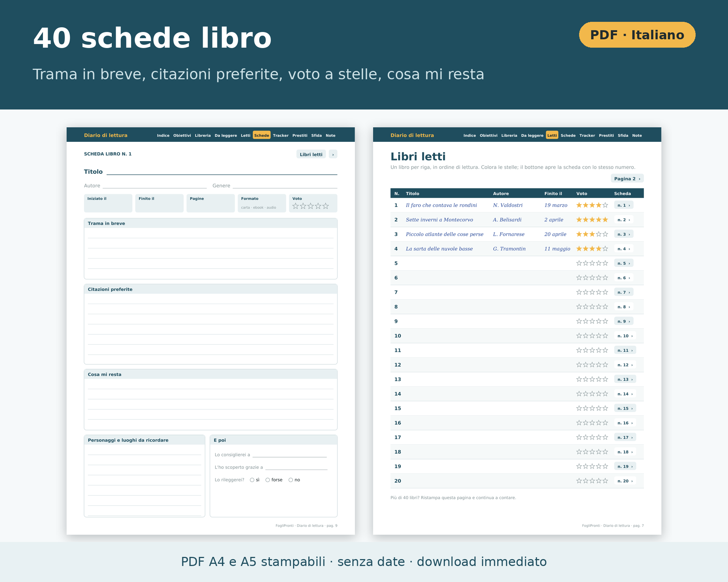Open the Prestiti tab on the left page
The image size is (728, 582).
click(x=300, y=135)
